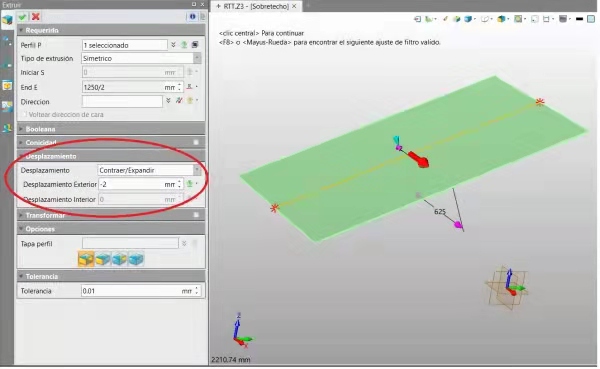The image size is (600, 369).
Task: Toggle Voltear direccion de cara checkbox
Action: pos(25,114)
